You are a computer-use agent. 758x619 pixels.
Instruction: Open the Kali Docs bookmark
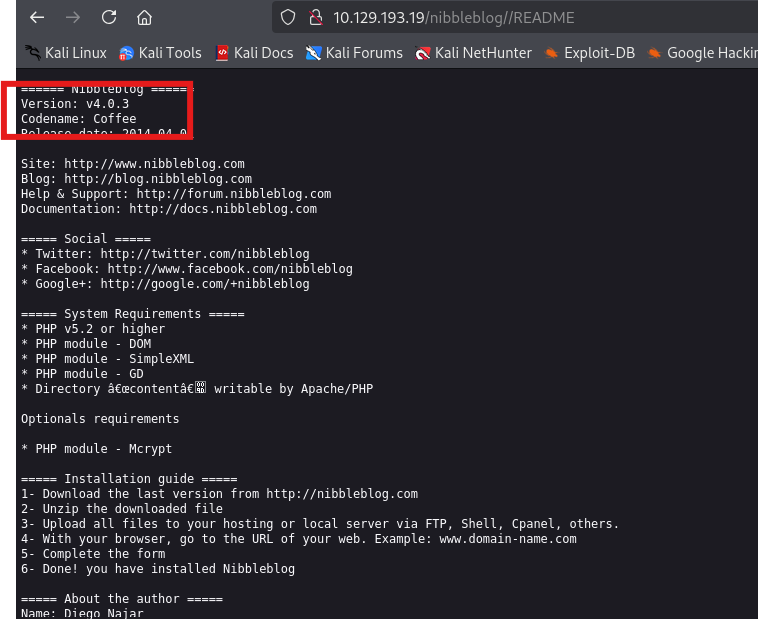[255, 53]
